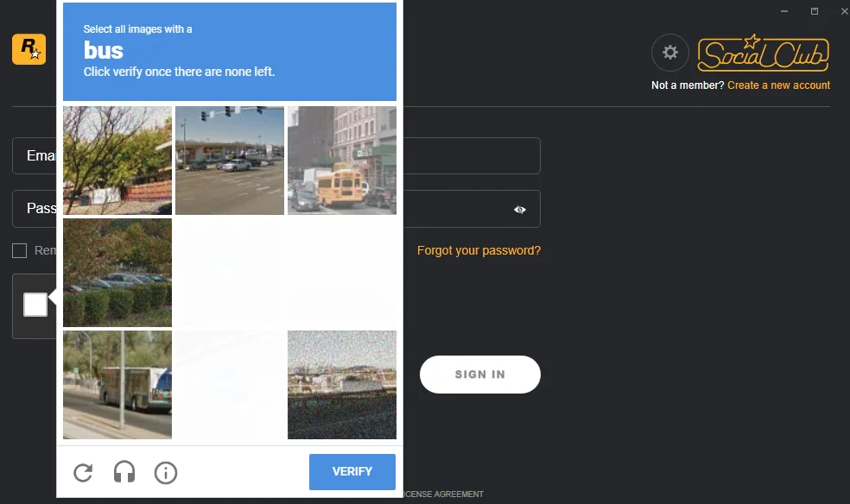Tick the Remember me checkbox
Image resolution: width=850 pixels, height=504 pixels.
click(20, 250)
